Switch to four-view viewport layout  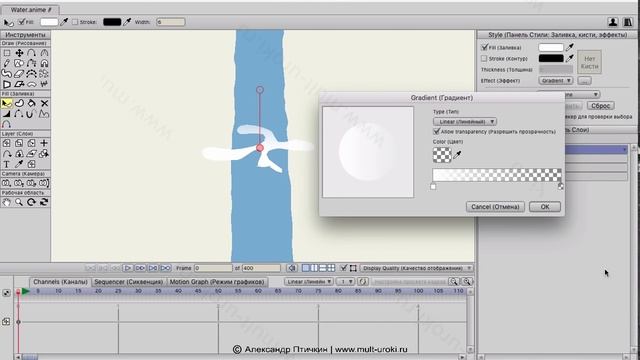click(x=331, y=268)
